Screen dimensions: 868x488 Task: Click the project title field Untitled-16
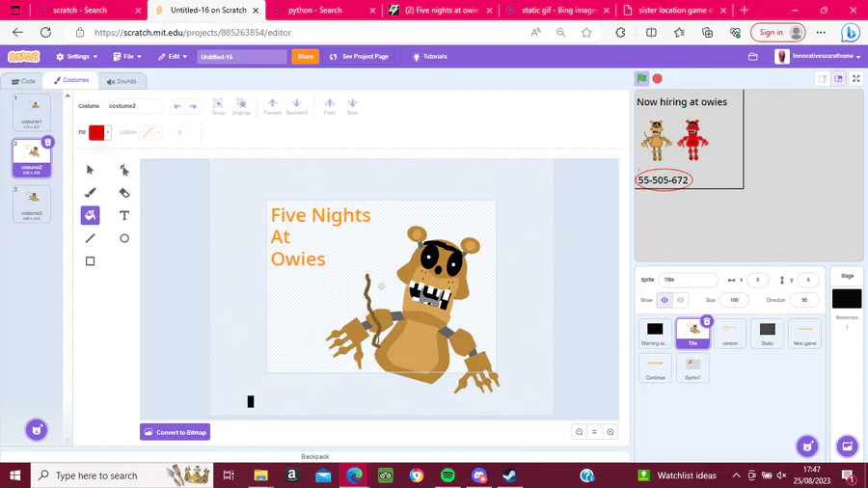[x=241, y=57]
